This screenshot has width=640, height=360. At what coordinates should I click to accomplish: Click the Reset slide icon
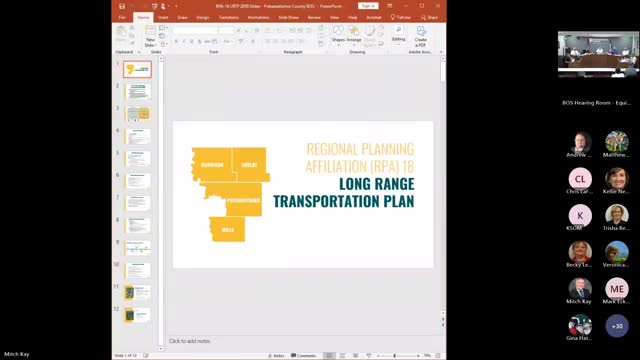[162, 36]
